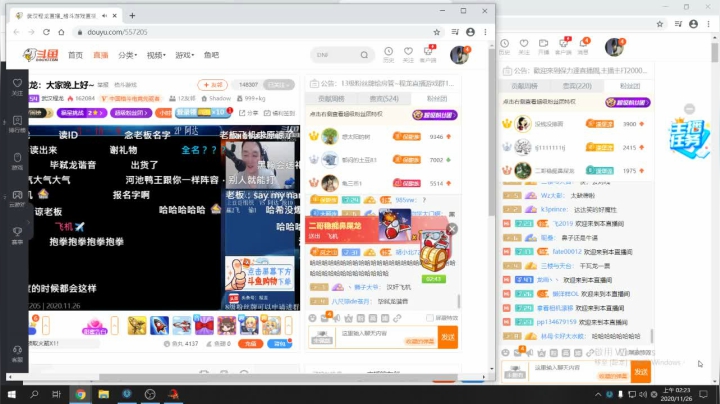The height and width of the screenshot is (404, 720).
Task: Select the golden dragon gift icon
Action: click(x=137, y=325)
